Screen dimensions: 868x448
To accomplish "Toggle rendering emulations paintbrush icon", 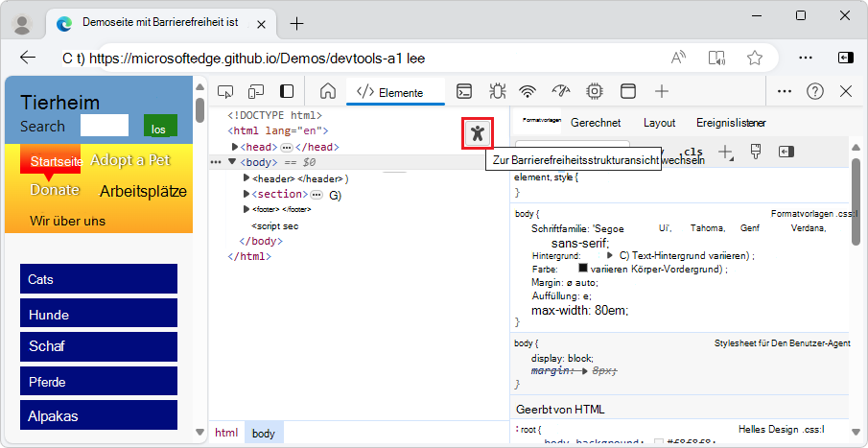I will [756, 152].
